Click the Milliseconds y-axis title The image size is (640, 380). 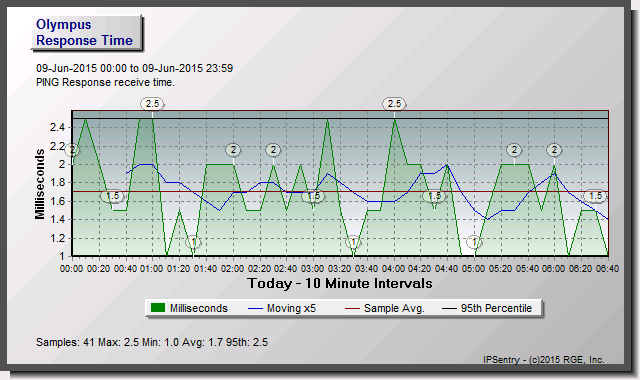(40, 184)
